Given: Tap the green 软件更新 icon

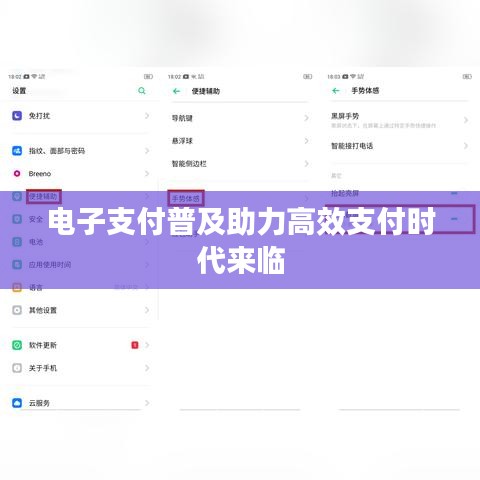Looking at the screenshot, I should pos(17,345).
